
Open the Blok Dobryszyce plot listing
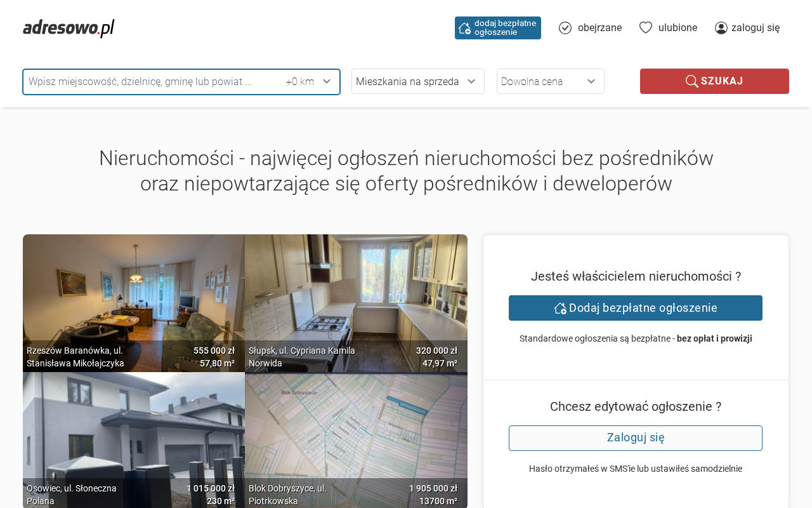coord(356,439)
